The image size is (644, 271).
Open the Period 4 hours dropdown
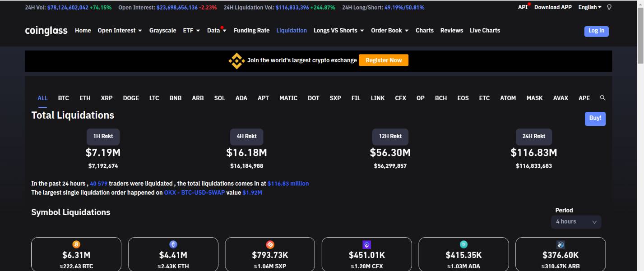[576, 222]
